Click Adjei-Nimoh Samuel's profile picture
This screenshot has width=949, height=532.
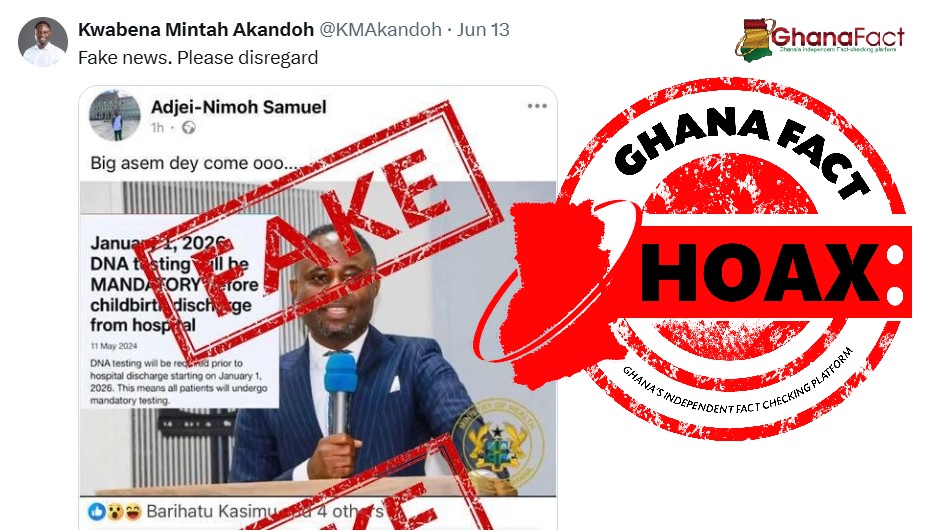click(114, 115)
